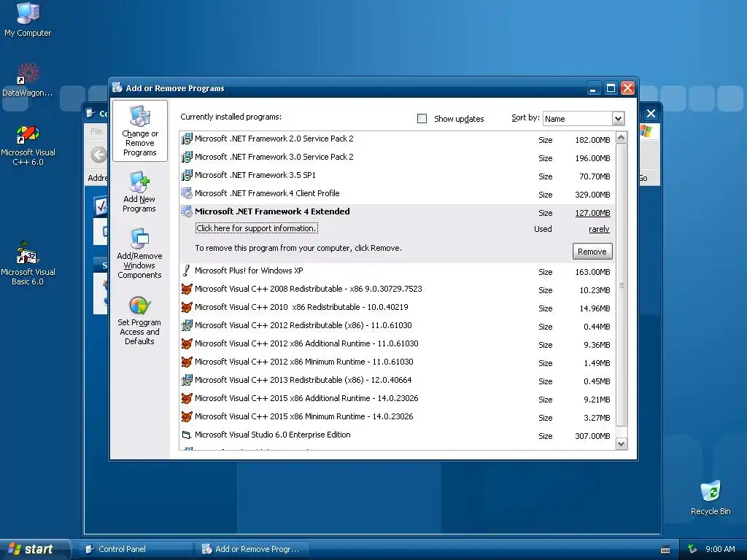Select Microsoft .NET Framework 4 Client Profile
This screenshot has width=747, height=560.
(x=398, y=193)
